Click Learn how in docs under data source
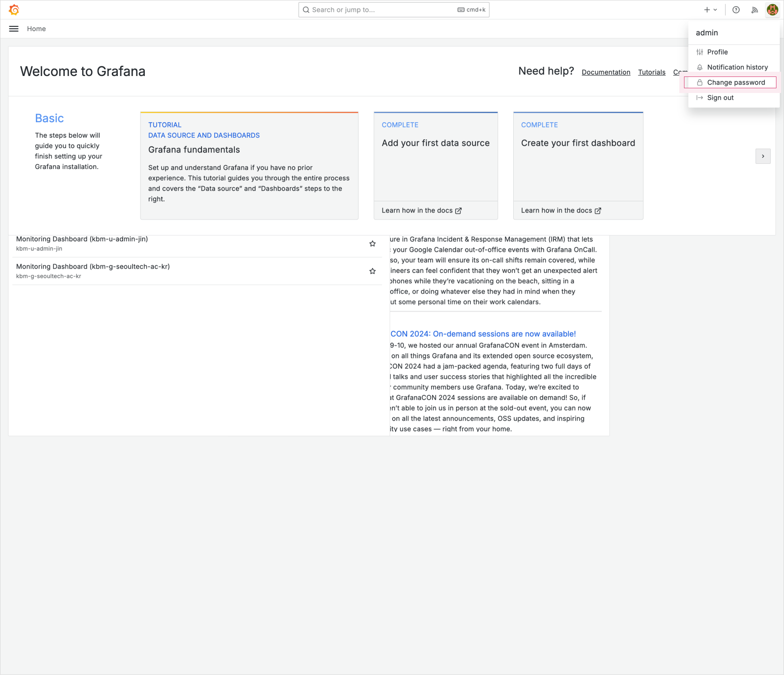This screenshot has height=675, width=784. 422,211
